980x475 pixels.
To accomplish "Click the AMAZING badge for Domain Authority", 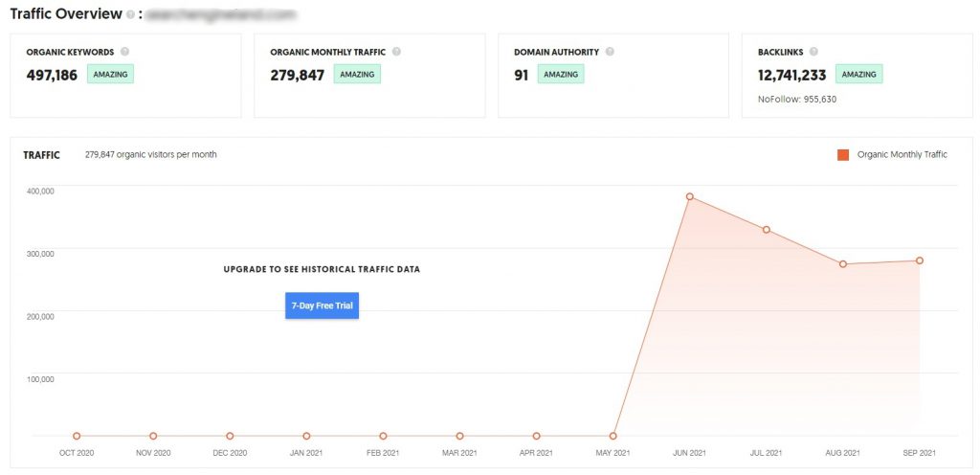I will tap(561, 75).
